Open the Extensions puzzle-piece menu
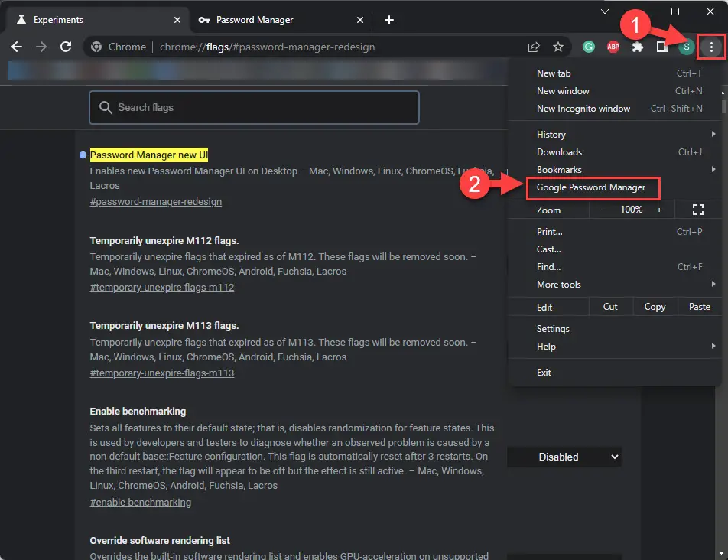Screen dimensions: 728x560 tap(638, 47)
